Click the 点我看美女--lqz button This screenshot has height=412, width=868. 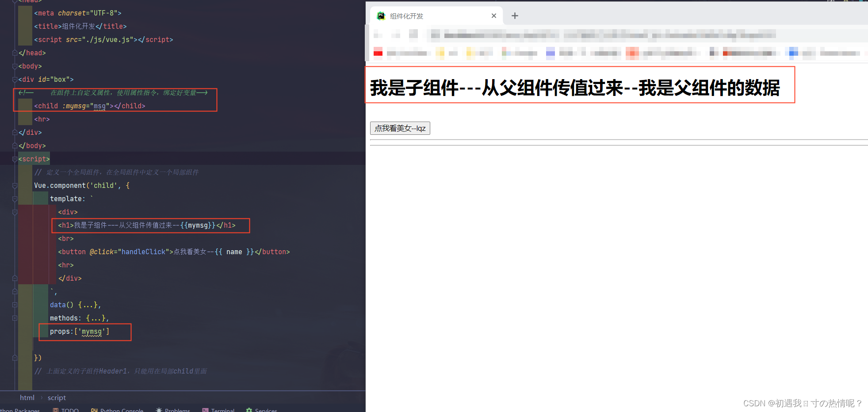coord(400,128)
